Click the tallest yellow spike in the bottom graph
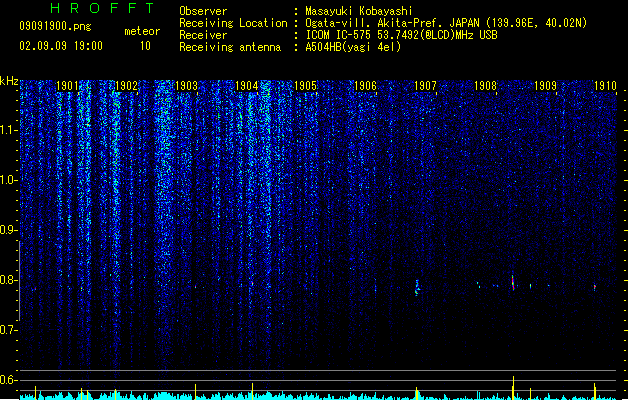Screen dimensions: 629x400 (x=513, y=388)
